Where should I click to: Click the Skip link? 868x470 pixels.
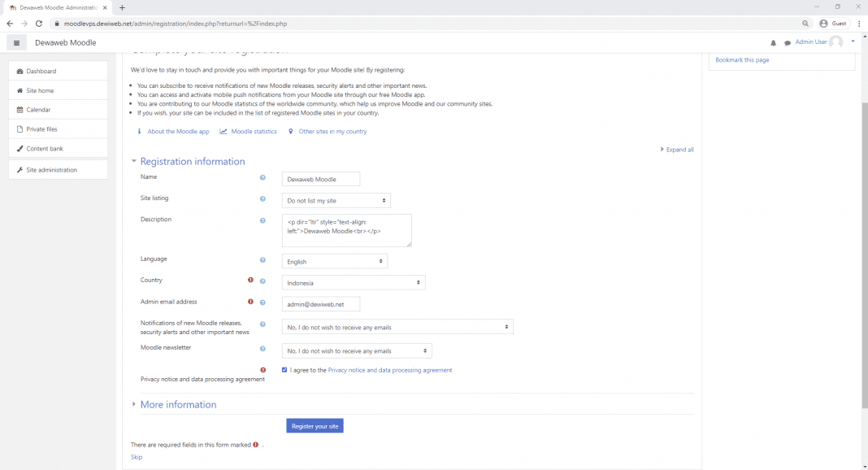point(137,457)
